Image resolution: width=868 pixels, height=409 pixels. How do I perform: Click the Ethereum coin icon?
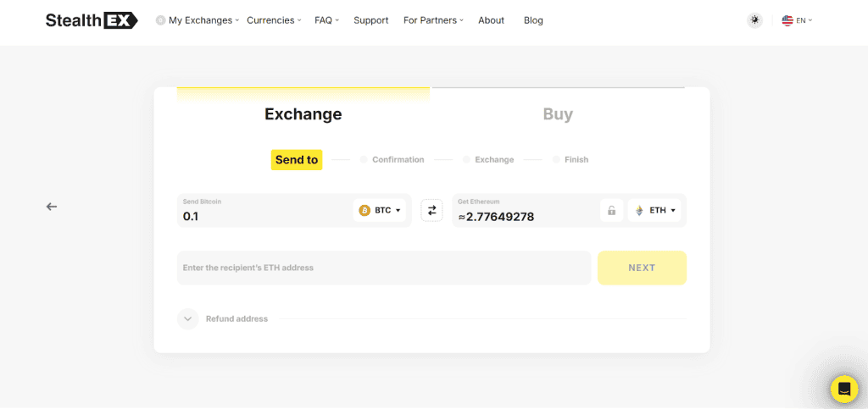pyautogui.click(x=639, y=210)
